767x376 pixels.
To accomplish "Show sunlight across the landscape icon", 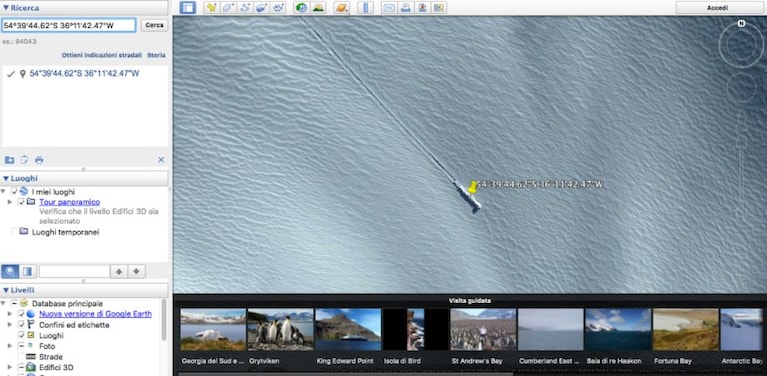I will point(318,7).
